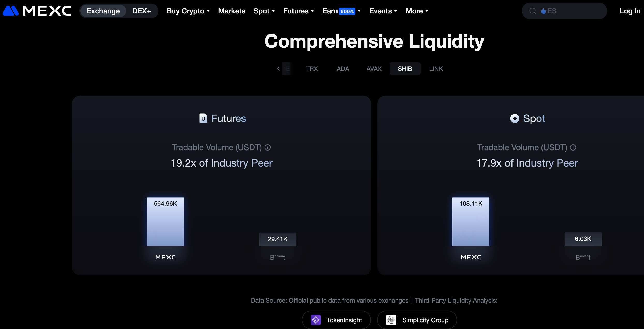Open the Markets page
644x329 pixels.
[x=232, y=11]
